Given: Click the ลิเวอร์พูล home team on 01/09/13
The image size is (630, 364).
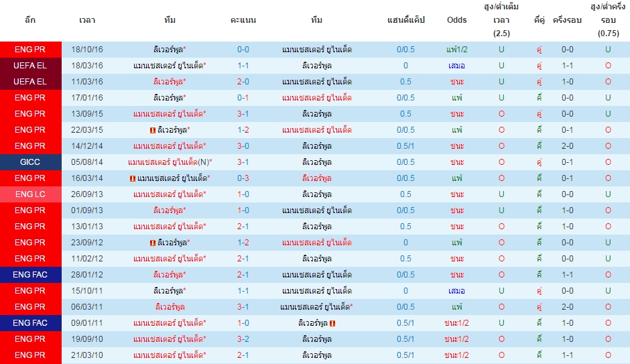Looking at the screenshot, I should pos(170,210).
